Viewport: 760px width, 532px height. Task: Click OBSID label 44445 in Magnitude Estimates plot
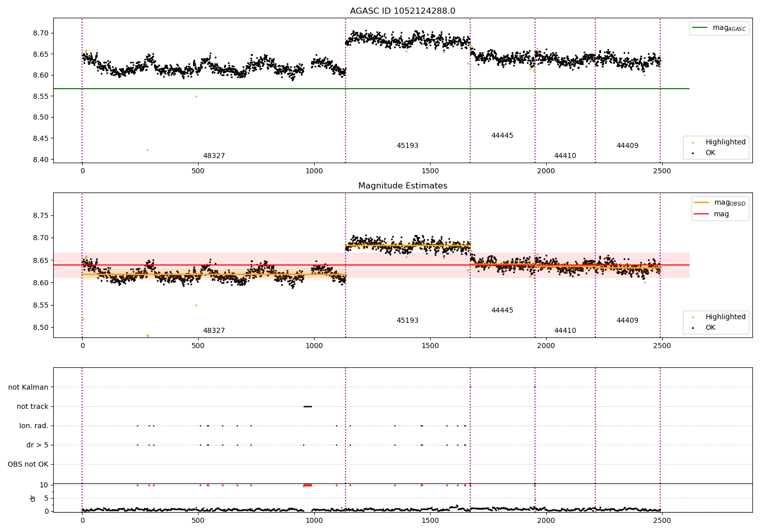point(502,311)
